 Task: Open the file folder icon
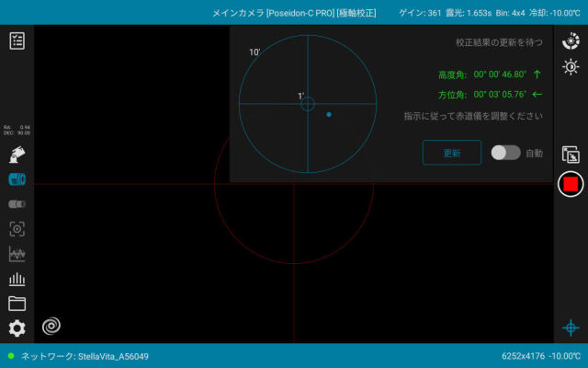pos(17,304)
